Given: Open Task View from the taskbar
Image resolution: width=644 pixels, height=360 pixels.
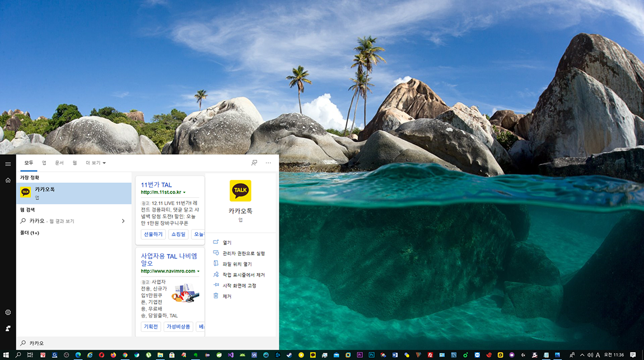Looking at the screenshot, I should click(x=30, y=354).
